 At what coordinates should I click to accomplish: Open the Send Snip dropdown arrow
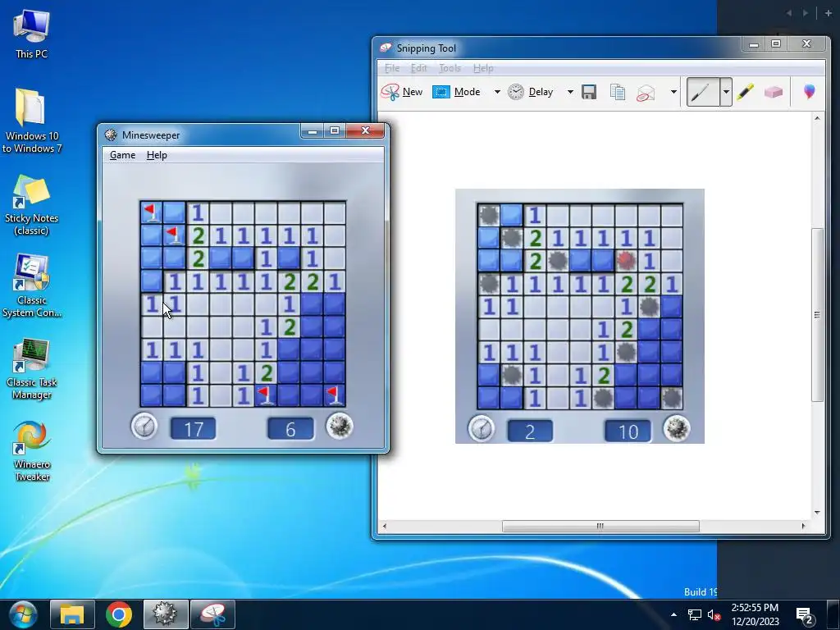point(673,92)
